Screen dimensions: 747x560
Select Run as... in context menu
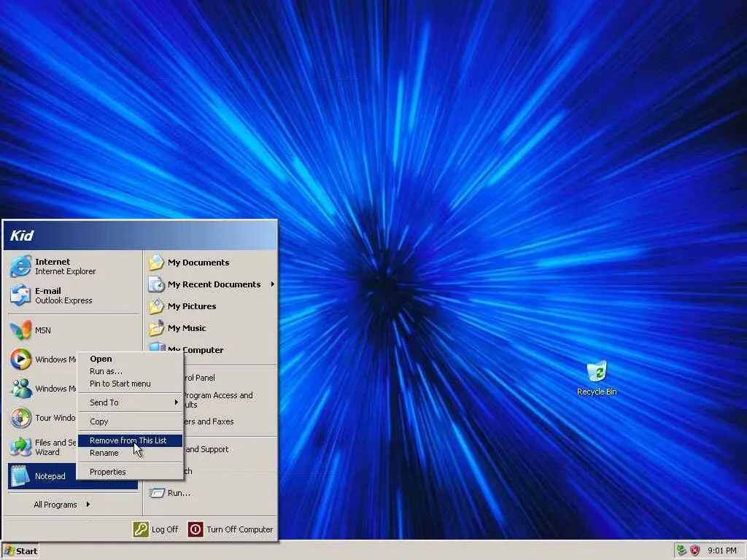coord(130,371)
